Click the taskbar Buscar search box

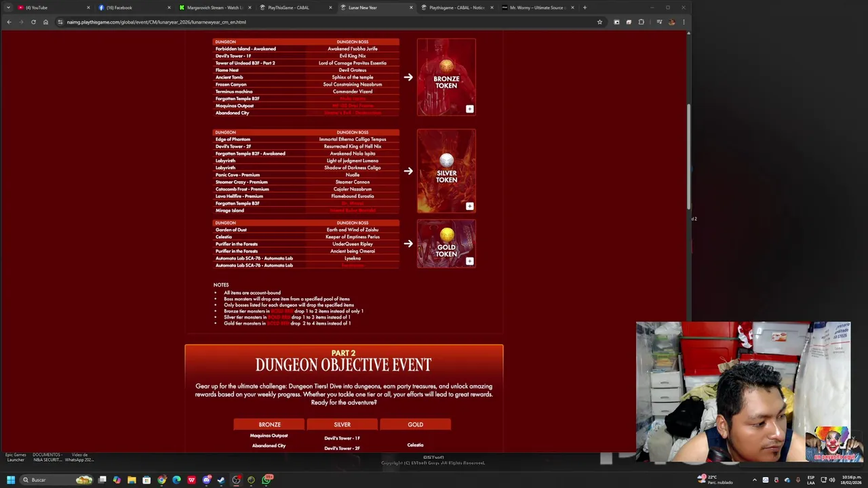click(57, 480)
